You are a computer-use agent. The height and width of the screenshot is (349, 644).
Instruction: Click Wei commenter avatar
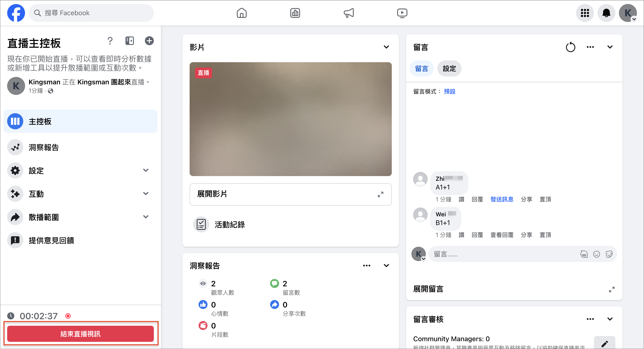coord(420,215)
